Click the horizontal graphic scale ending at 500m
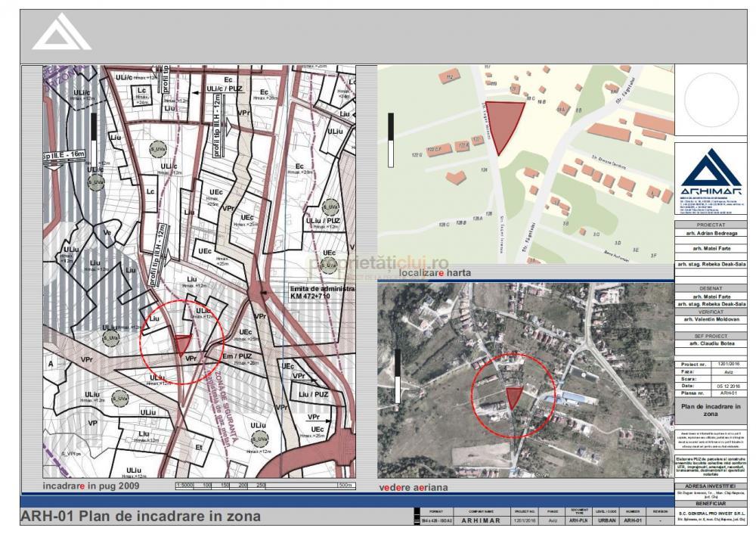Image resolution: width=756 pixels, height=534 pixels. (x=265, y=486)
